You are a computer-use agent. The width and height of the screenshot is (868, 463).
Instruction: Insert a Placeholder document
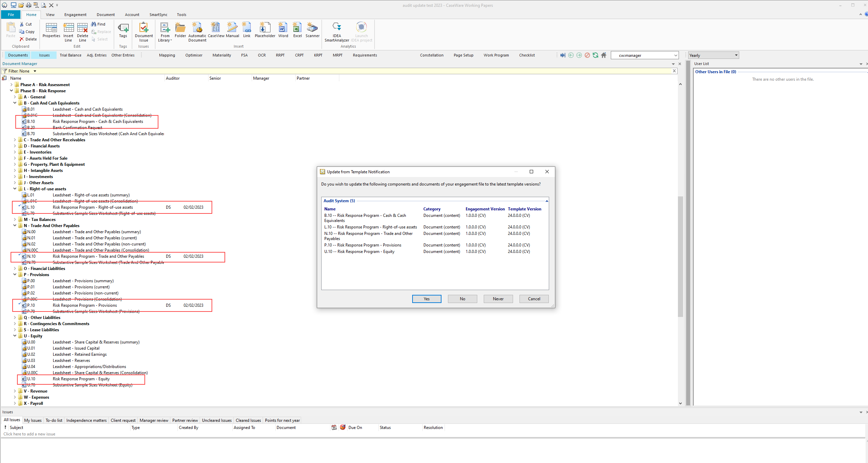tap(265, 30)
